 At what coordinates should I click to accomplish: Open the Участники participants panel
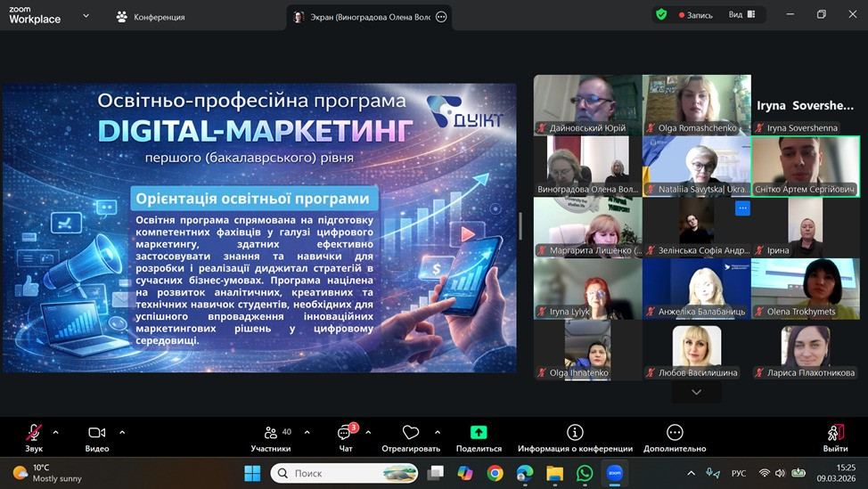270,433
